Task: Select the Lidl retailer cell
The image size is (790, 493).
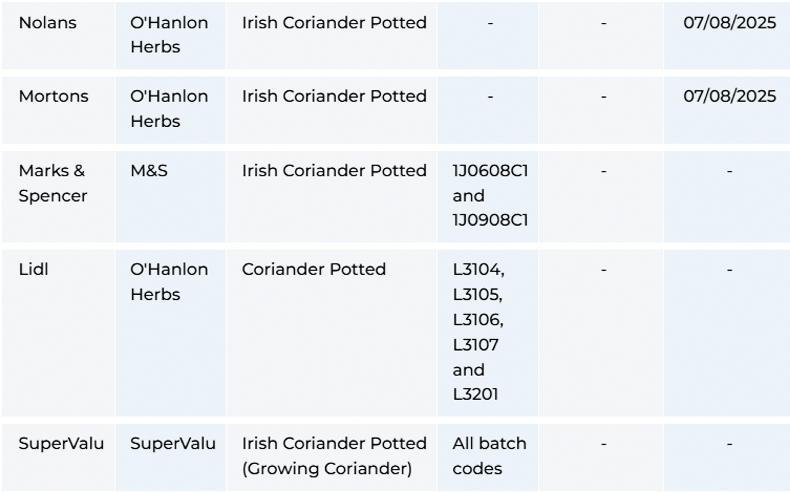Action: coord(33,270)
